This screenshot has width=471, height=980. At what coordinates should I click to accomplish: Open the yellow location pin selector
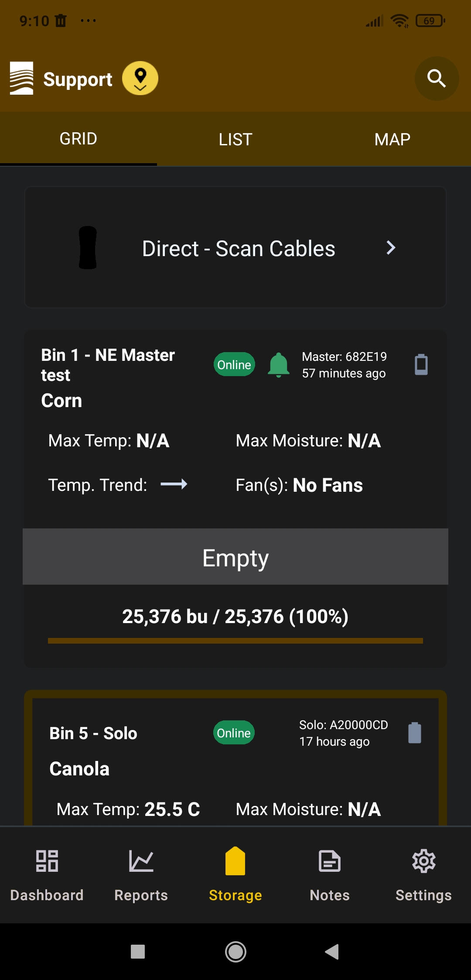[x=140, y=79]
